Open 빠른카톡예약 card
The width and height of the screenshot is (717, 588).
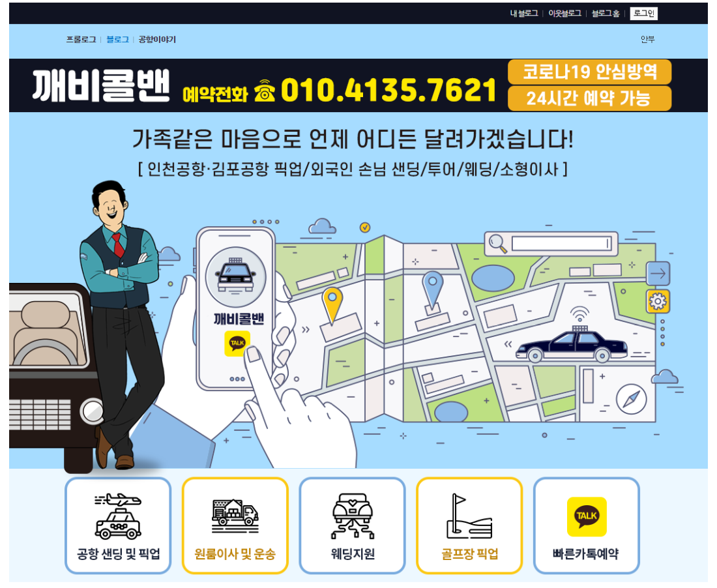pos(586,525)
